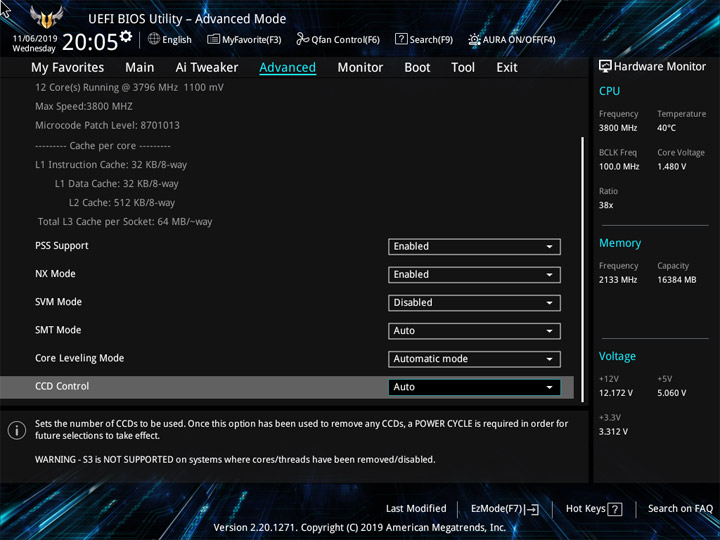Open the Monitor tab
This screenshot has height=540, width=720.
tap(360, 68)
